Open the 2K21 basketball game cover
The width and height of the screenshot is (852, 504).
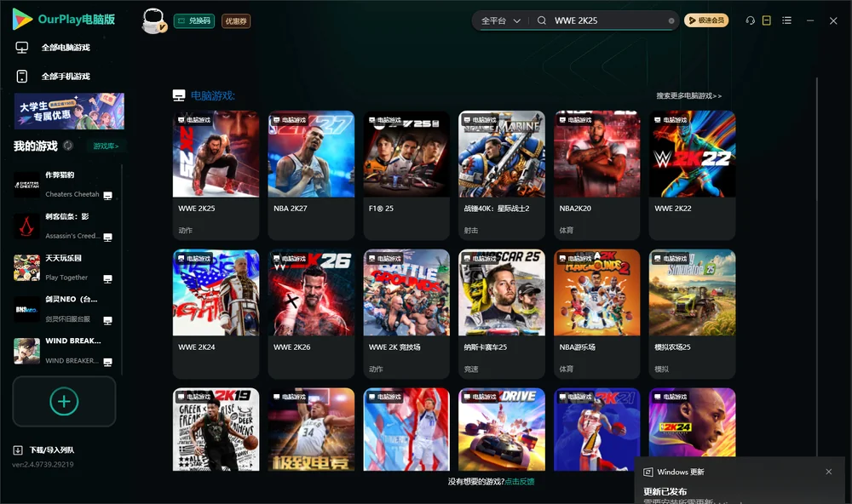(596, 429)
